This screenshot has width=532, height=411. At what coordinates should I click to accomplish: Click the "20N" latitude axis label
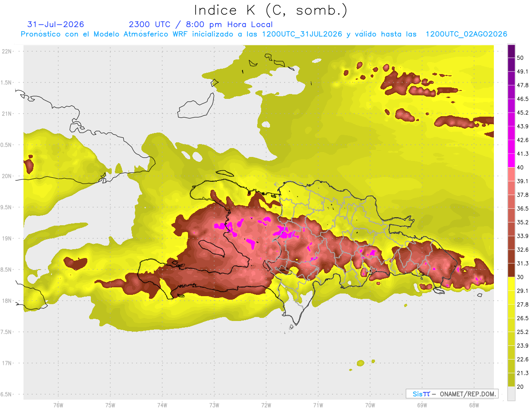click(x=8, y=176)
